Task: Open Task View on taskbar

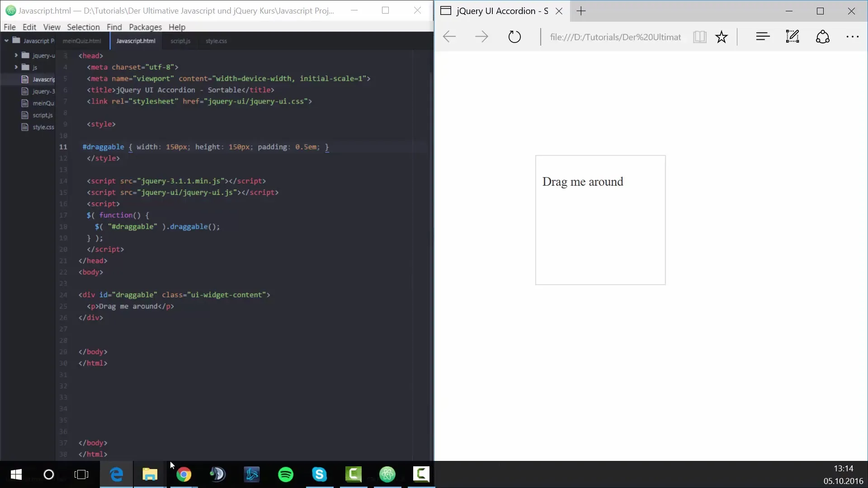Action: pos(81,474)
